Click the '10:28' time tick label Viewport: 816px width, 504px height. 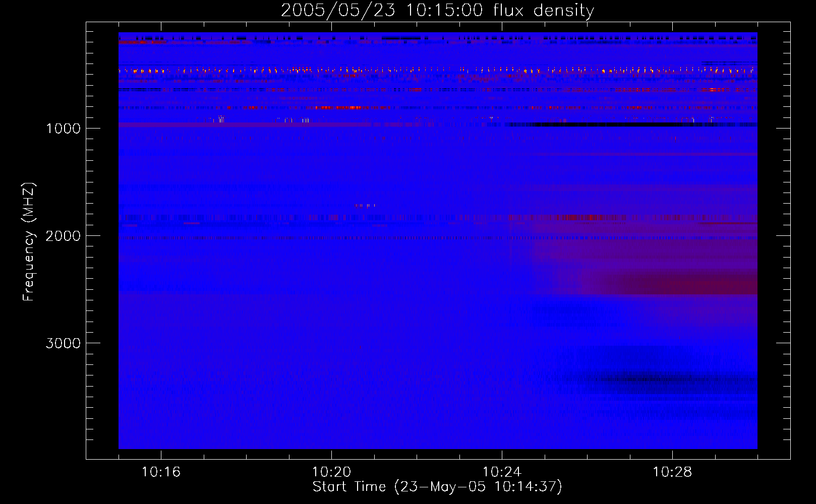(672, 472)
